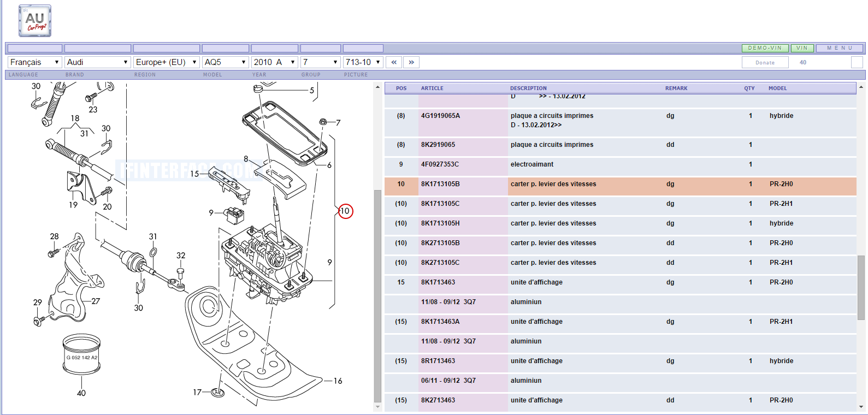Screen dimensions: 868x415
Task: Select article 8K2919065
Action: pos(438,145)
